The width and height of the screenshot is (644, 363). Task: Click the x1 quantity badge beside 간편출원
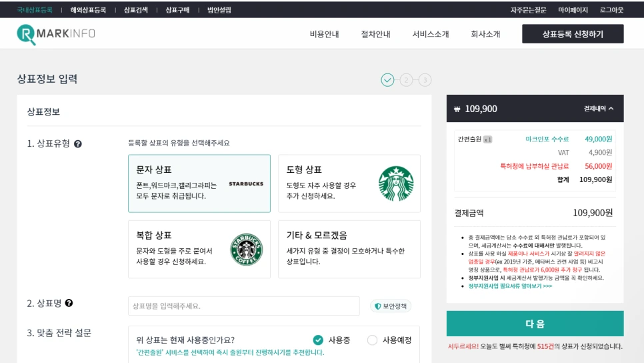tap(487, 139)
